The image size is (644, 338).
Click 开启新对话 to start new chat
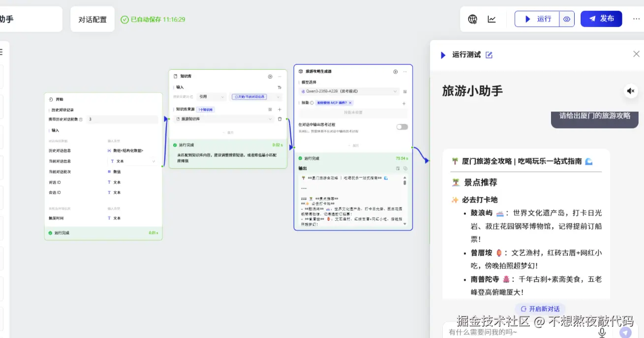coord(540,309)
